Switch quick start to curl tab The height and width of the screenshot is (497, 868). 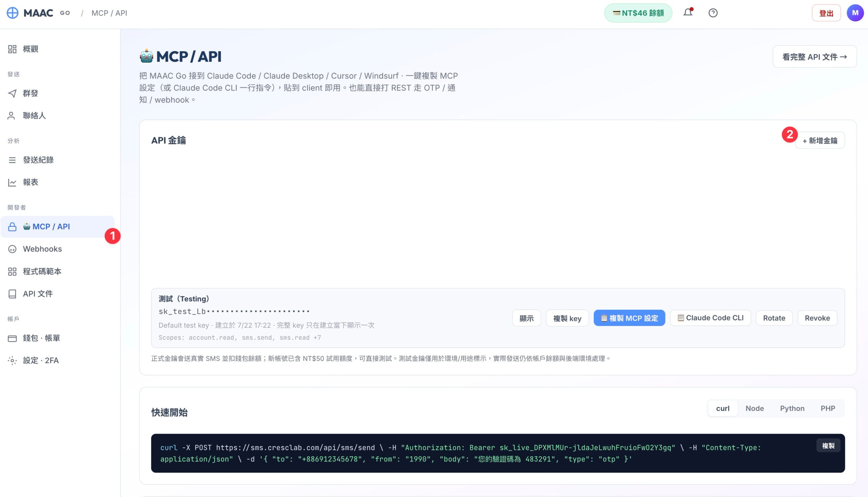pos(723,409)
